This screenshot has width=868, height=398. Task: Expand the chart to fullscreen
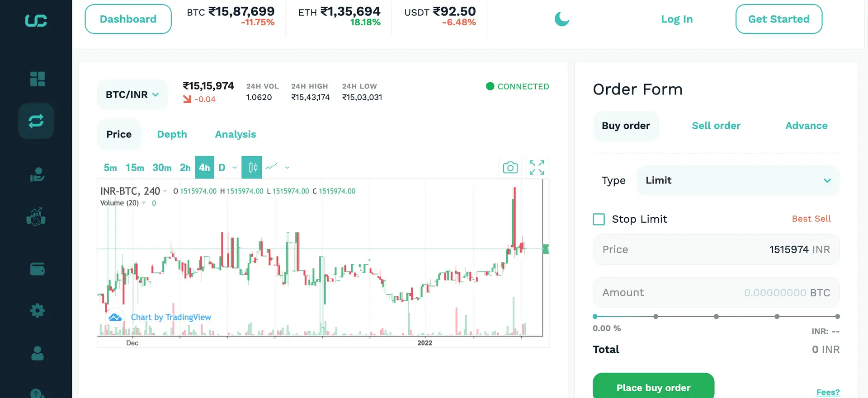537,168
